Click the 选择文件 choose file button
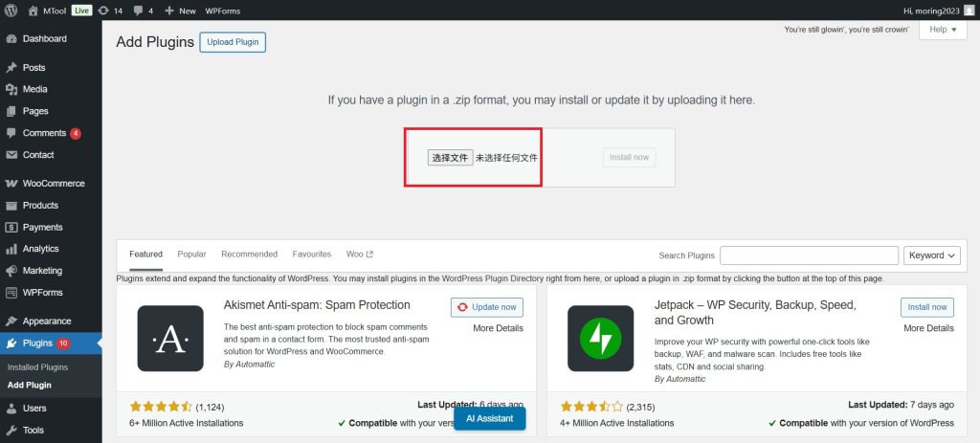The width and height of the screenshot is (980, 443). pyautogui.click(x=450, y=158)
